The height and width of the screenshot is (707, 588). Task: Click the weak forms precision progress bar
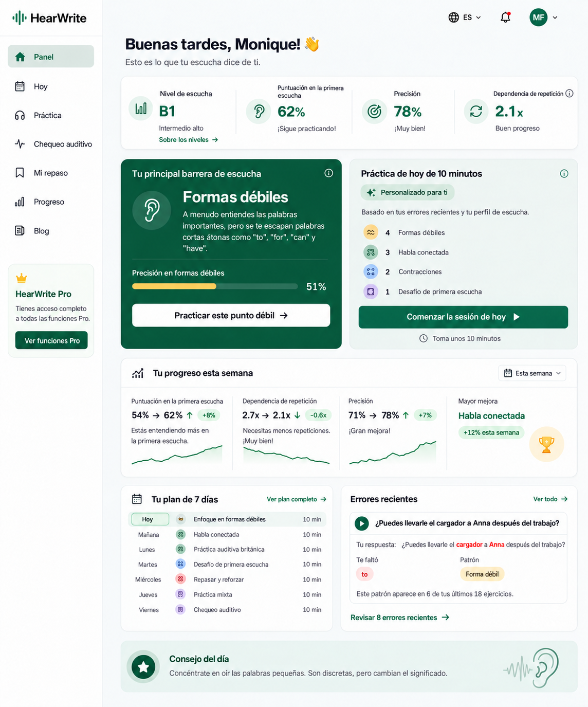tap(215, 286)
